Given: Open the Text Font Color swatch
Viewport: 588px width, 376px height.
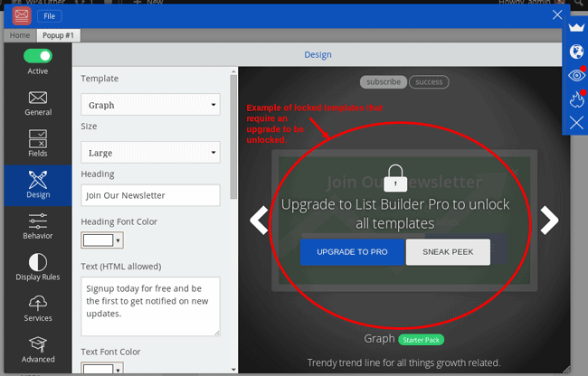Looking at the screenshot, I should pos(98,369).
